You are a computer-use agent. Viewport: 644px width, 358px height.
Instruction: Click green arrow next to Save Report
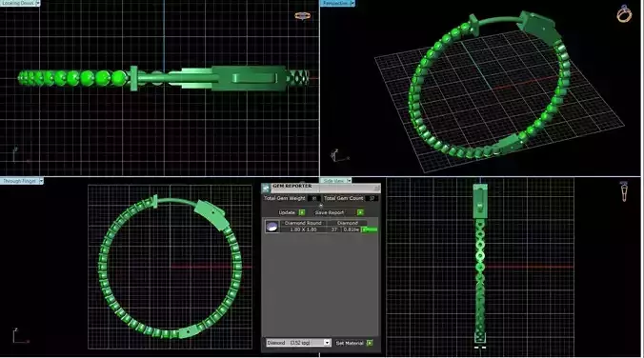[360, 212]
